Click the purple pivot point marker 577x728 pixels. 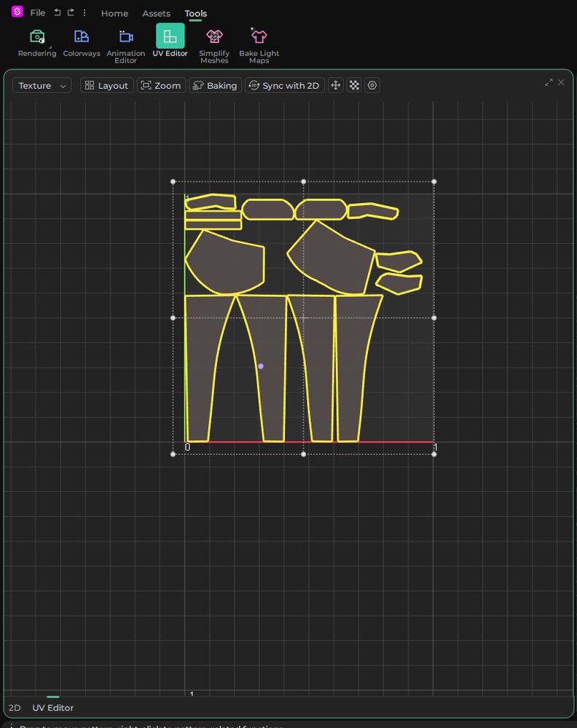261,366
